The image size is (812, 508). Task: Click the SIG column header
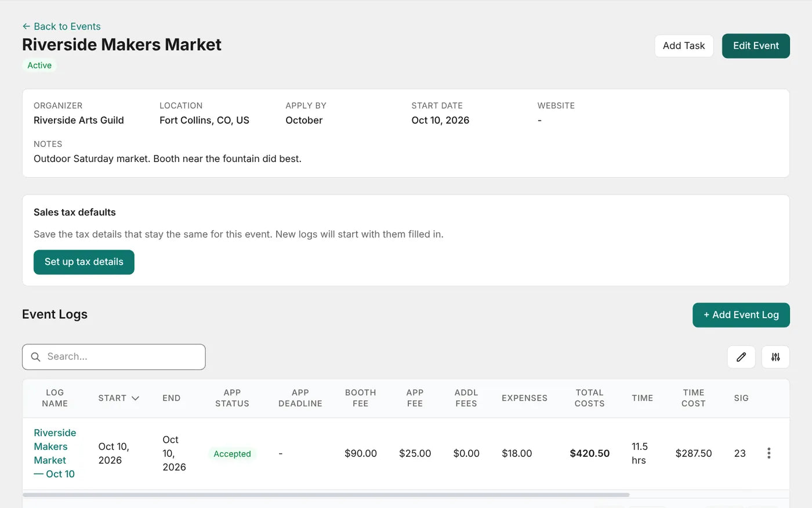pyautogui.click(x=741, y=398)
